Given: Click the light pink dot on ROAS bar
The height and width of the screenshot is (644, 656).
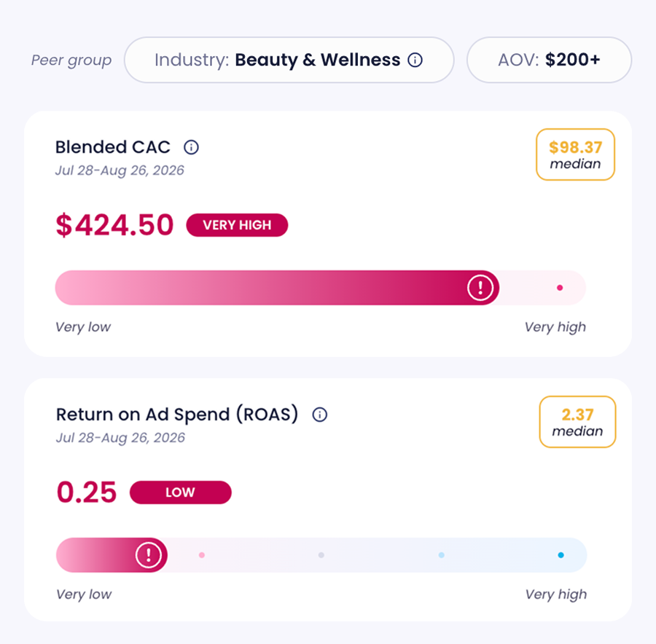Looking at the screenshot, I should click(x=202, y=555).
